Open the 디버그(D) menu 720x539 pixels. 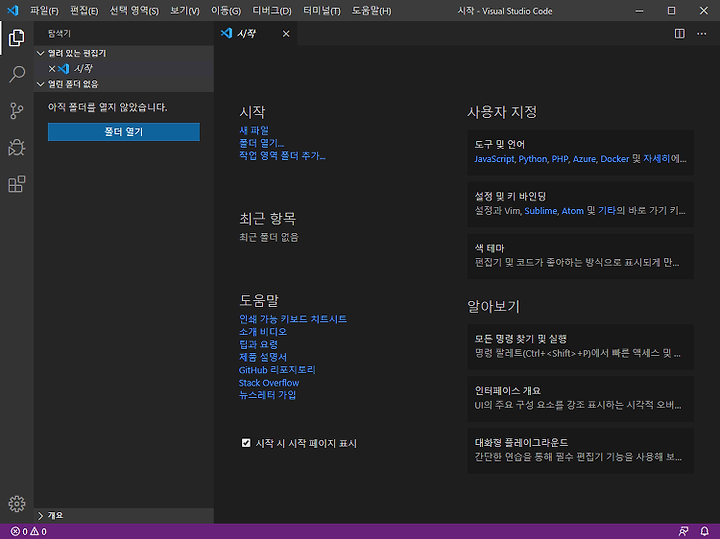[272, 11]
